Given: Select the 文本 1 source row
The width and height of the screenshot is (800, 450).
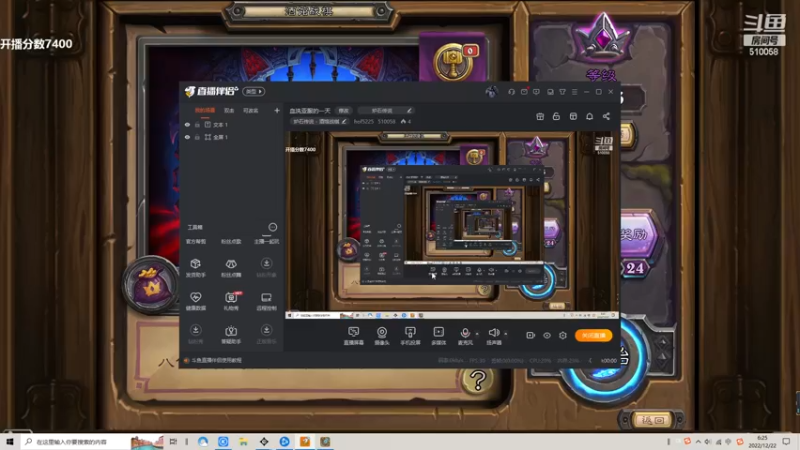Looking at the screenshot, I should (x=231, y=124).
